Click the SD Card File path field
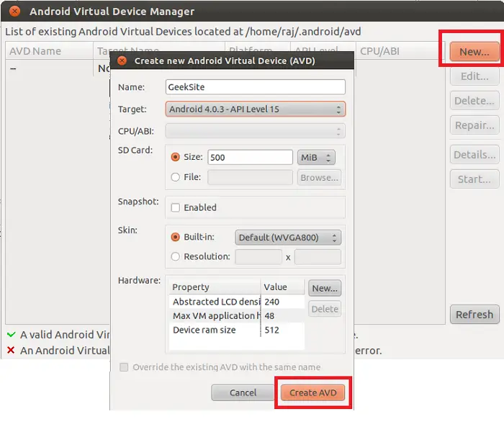Image resolution: width=504 pixels, height=432 pixels. click(250, 177)
